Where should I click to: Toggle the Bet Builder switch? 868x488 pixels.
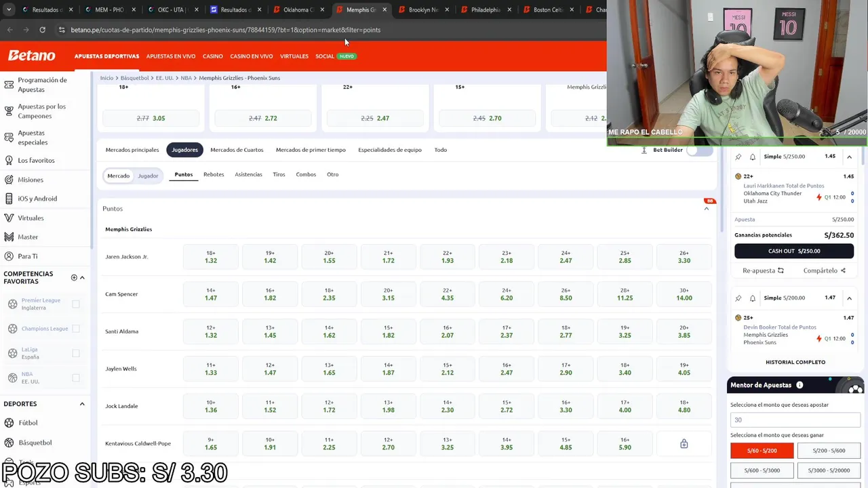click(x=700, y=150)
